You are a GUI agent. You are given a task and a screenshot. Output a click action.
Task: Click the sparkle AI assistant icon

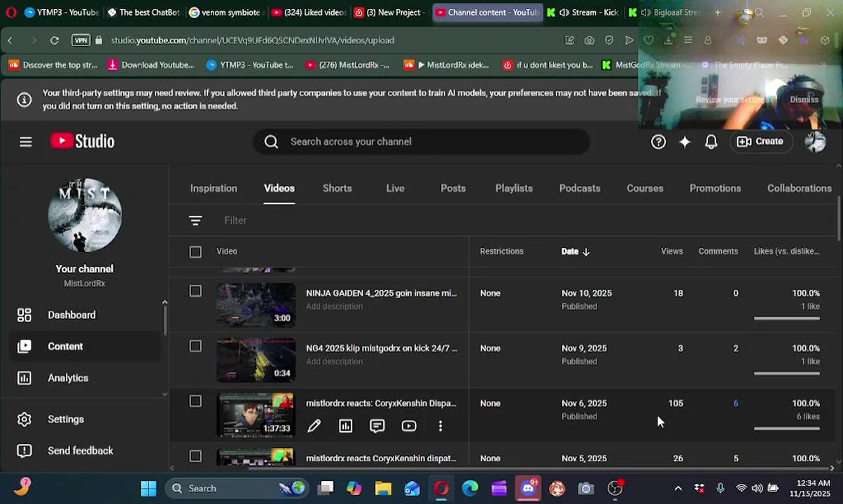point(685,141)
